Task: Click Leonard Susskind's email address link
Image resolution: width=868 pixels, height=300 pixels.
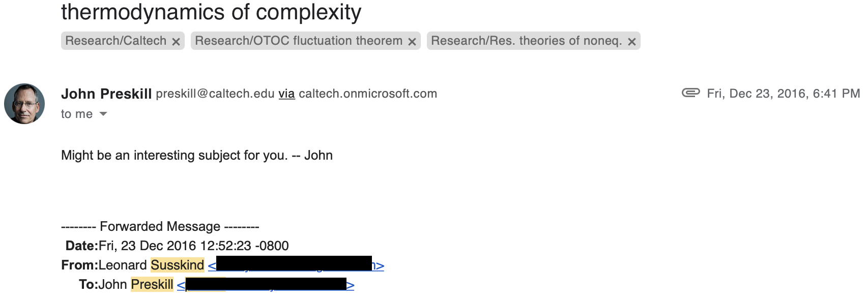Action: point(296,265)
